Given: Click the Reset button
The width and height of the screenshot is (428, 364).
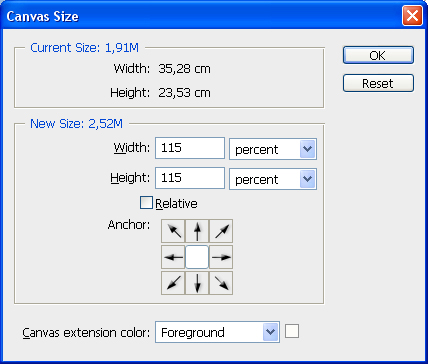Looking at the screenshot, I should pos(378,83).
